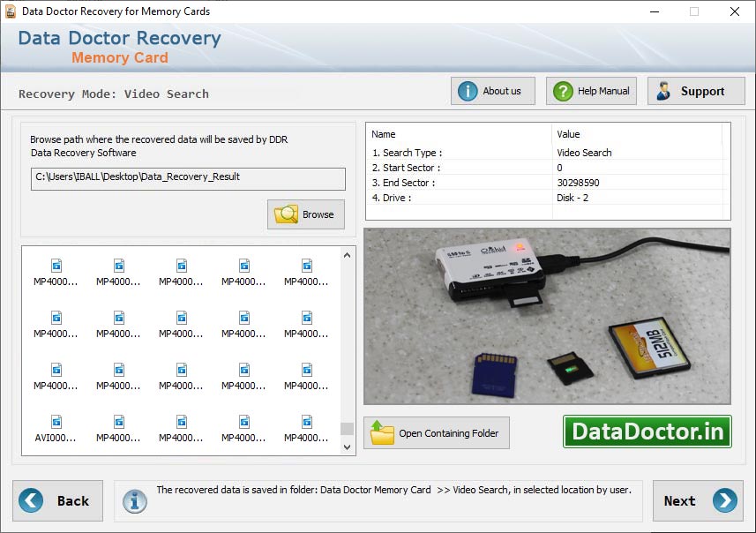The height and width of the screenshot is (533, 756).
Task: Click the Data_Recovery_Result save path field
Action: click(188, 178)
